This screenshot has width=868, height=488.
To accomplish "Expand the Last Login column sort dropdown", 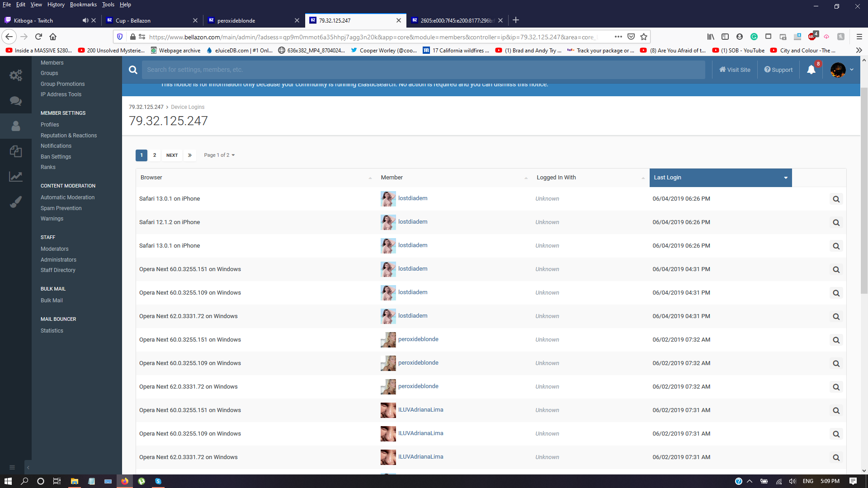I will 786,178.
